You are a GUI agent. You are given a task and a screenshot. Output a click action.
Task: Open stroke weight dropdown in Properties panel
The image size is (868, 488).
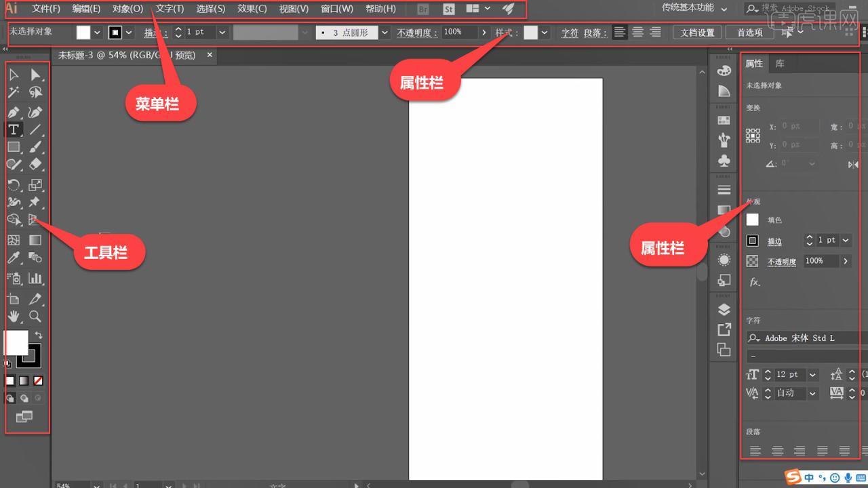846,241
